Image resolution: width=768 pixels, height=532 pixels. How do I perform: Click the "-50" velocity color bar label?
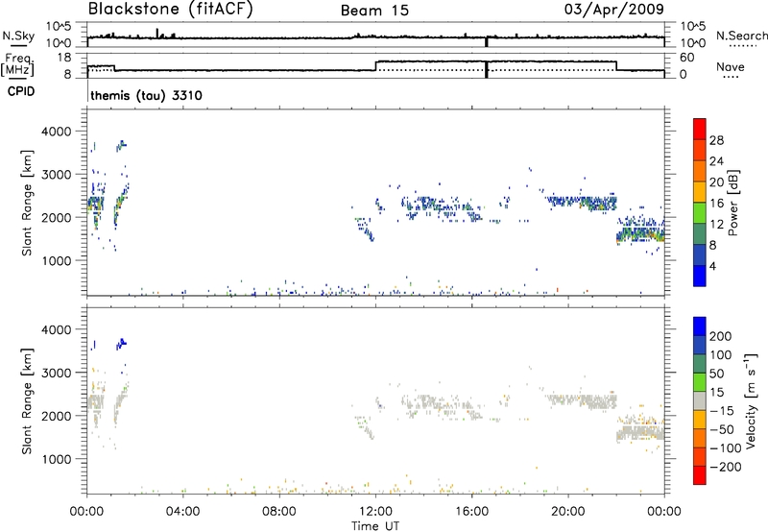click(x=722, y=429)
